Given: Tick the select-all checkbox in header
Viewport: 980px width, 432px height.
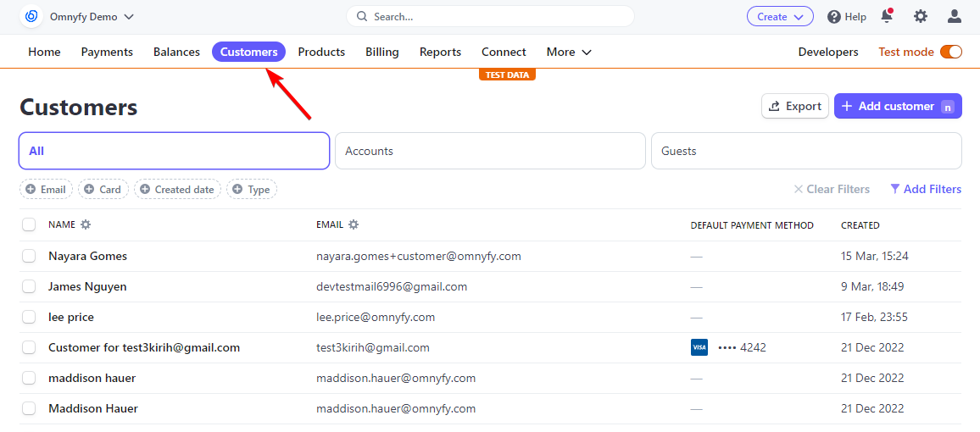Looking at the screenshot, I should (29, 224).
